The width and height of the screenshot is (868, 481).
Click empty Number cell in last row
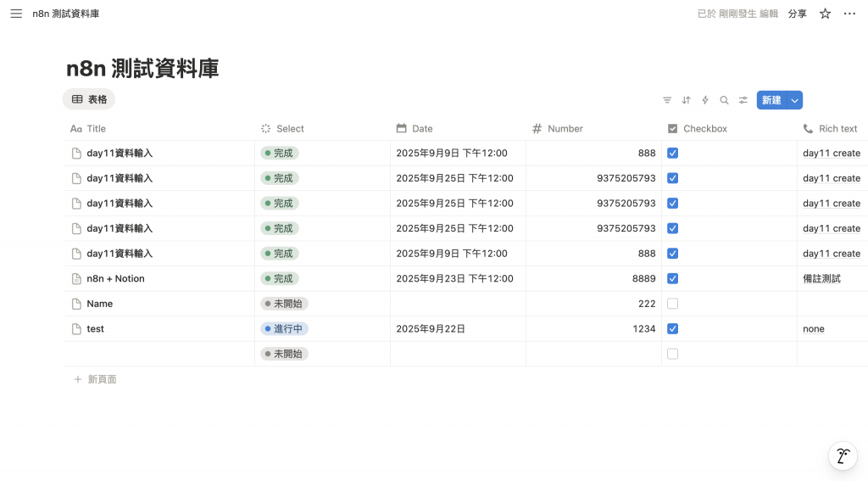[x=594, y=354]
